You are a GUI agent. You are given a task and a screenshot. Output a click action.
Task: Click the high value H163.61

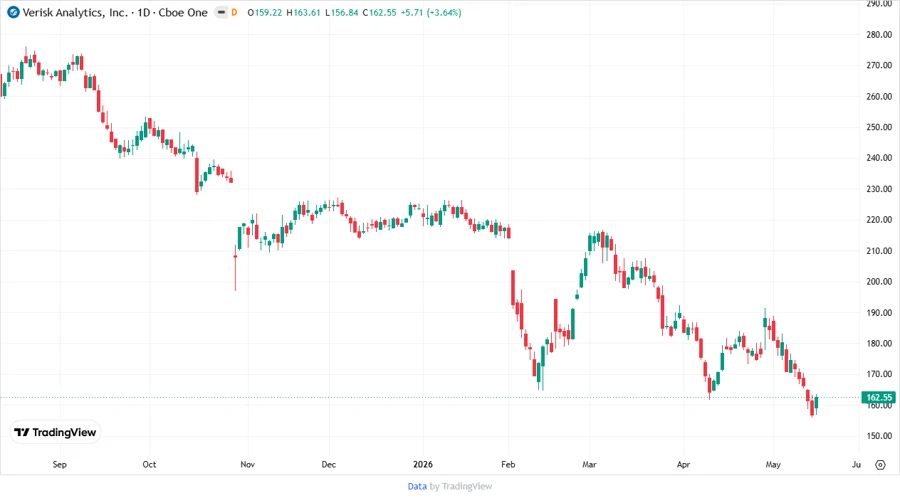click(303, 12)
